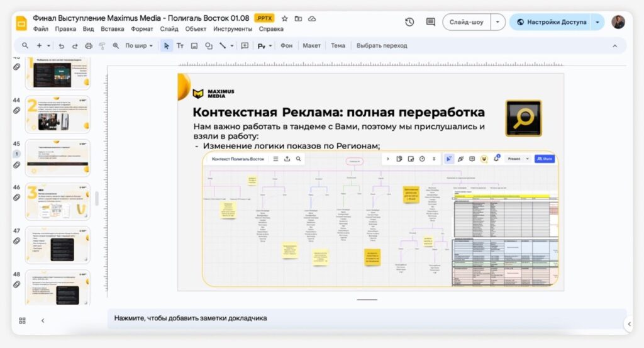Expand the Настройки Доступа dropdown arrow
This screenshot has height=348, width=644.
tap(597, 22)
